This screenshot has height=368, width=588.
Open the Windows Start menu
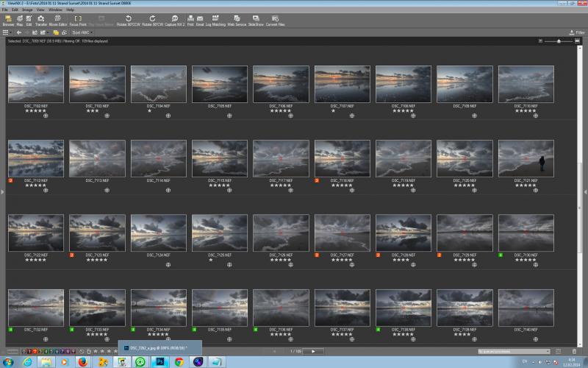click(7, 362)
